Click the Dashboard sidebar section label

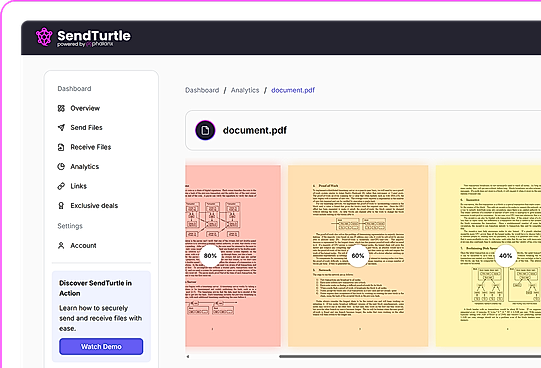pyautogui.click(x=74, y=89)
